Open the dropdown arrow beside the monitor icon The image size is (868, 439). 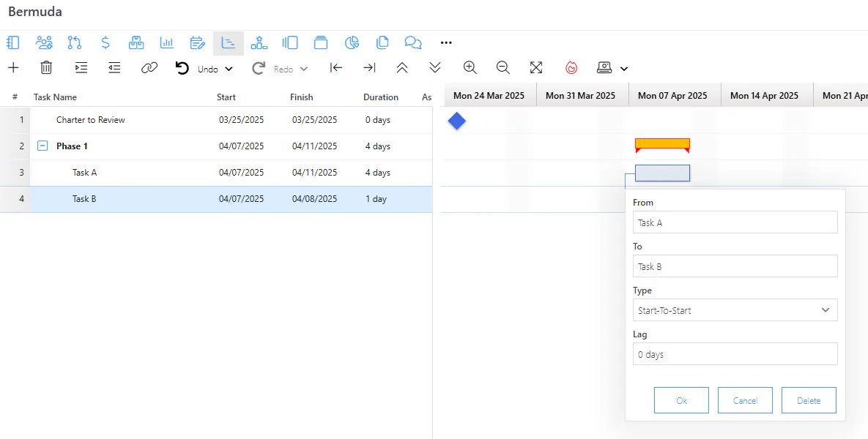click(624, 69)
